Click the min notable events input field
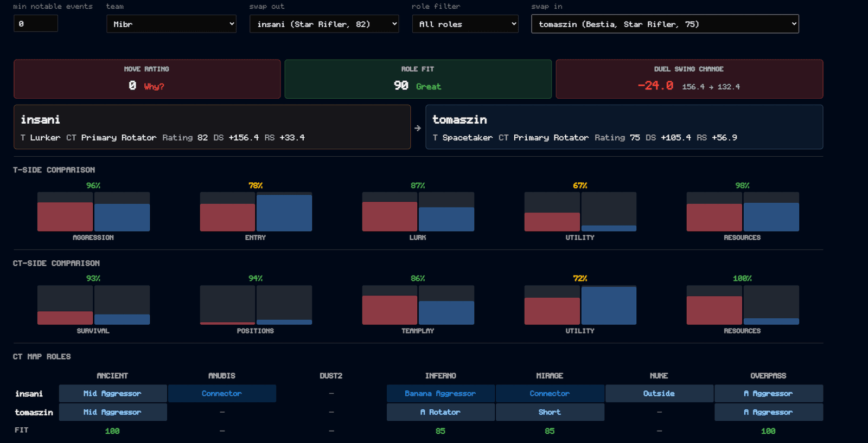The image size is (868, 443). point(36,23)
